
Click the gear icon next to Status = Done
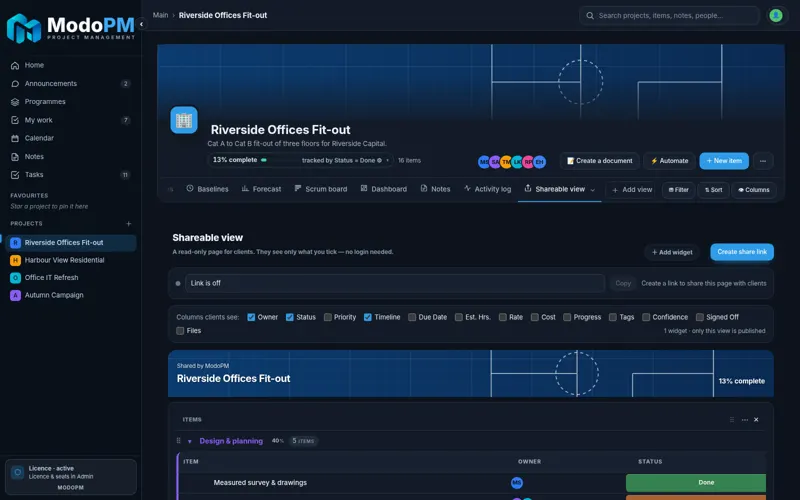coord(379,160)
